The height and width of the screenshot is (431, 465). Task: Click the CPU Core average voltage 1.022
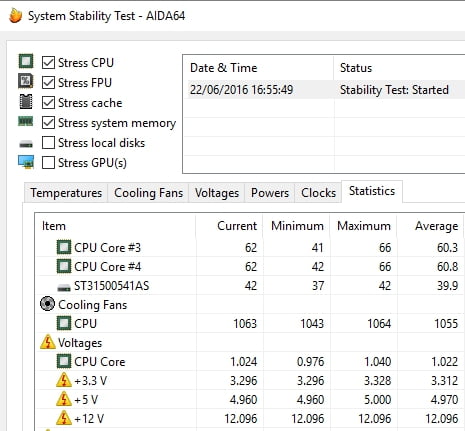(444, 362)
